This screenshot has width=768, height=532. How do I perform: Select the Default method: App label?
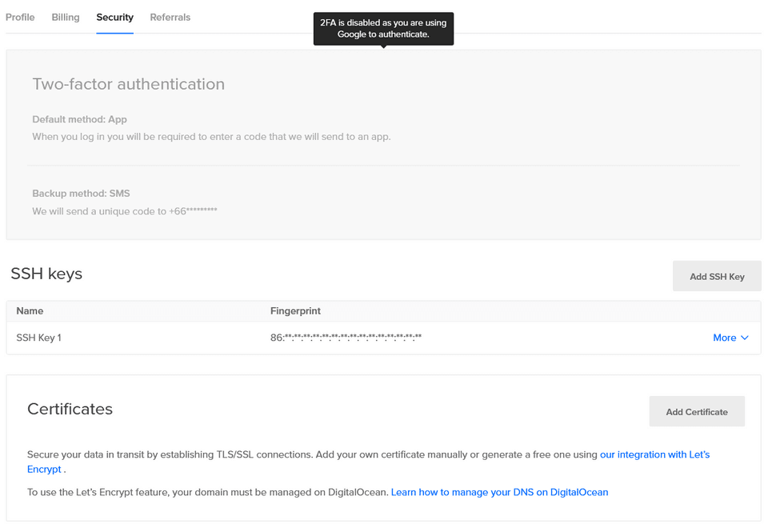79,119
